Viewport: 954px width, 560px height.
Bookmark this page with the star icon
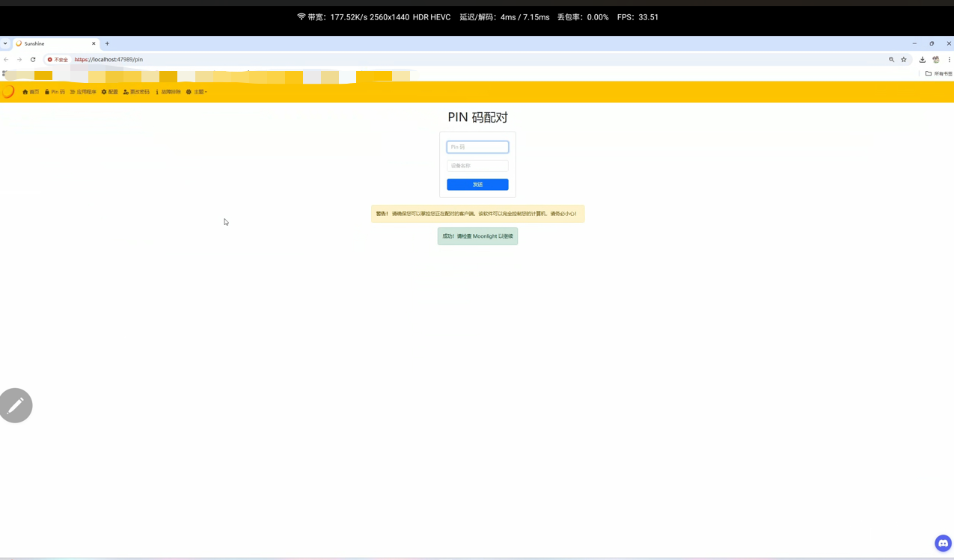point(904,60)
